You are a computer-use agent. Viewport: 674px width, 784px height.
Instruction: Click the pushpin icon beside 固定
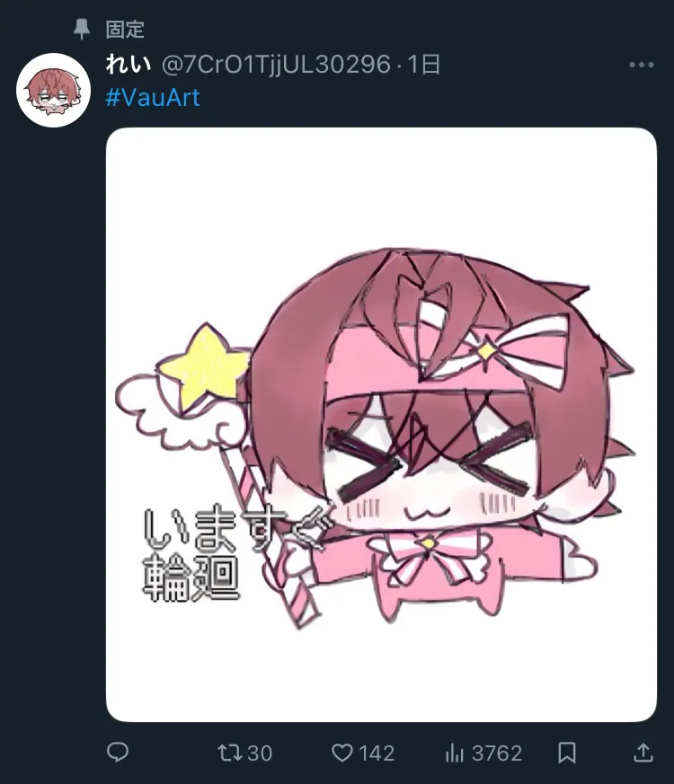[82, 30]
